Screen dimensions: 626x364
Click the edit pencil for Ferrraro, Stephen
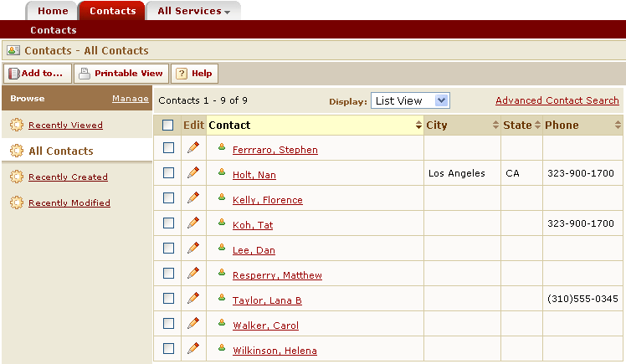pyautogui.click(x=193, y=147)
